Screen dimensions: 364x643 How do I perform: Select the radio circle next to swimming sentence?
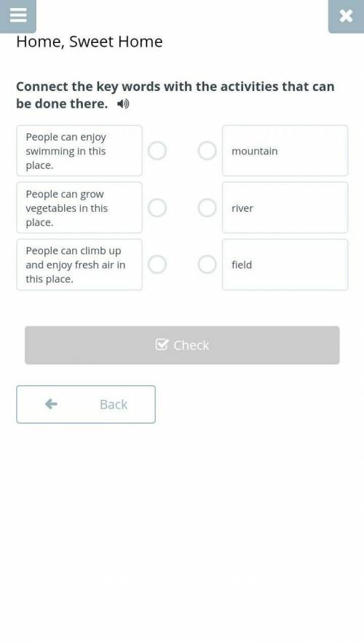click(157, 151)
